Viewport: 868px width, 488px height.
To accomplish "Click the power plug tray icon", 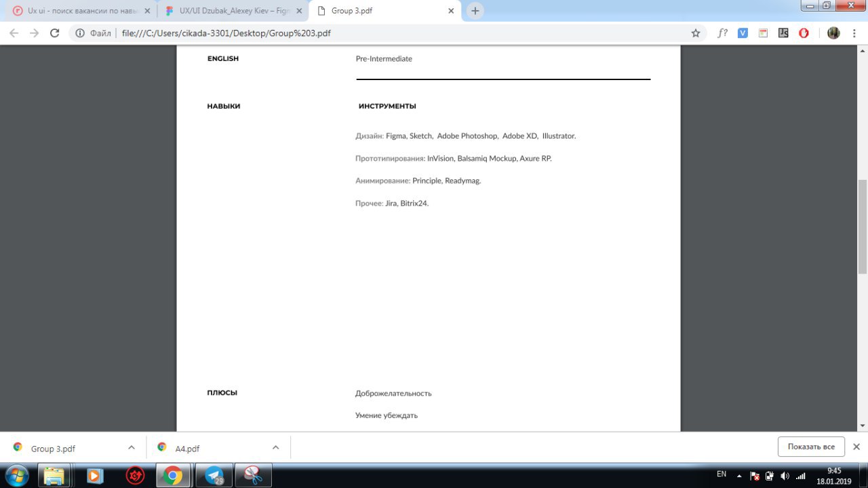I will 770,476.
